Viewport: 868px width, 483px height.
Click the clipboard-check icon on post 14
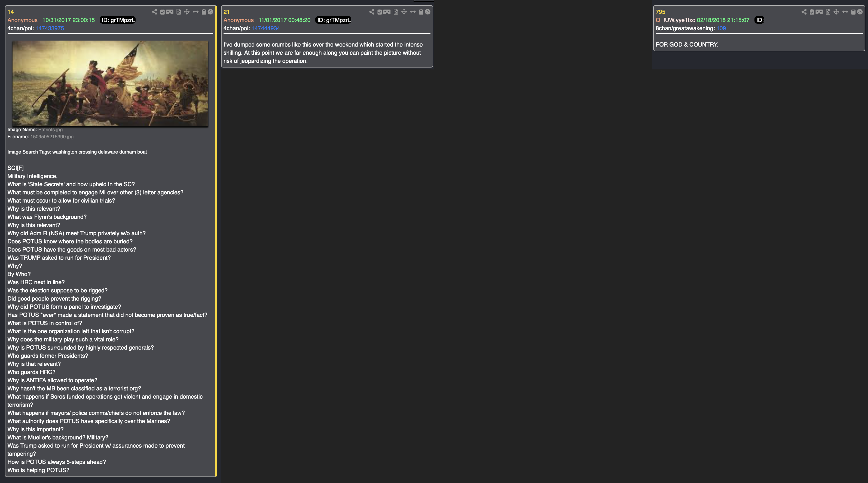point(163,12)
